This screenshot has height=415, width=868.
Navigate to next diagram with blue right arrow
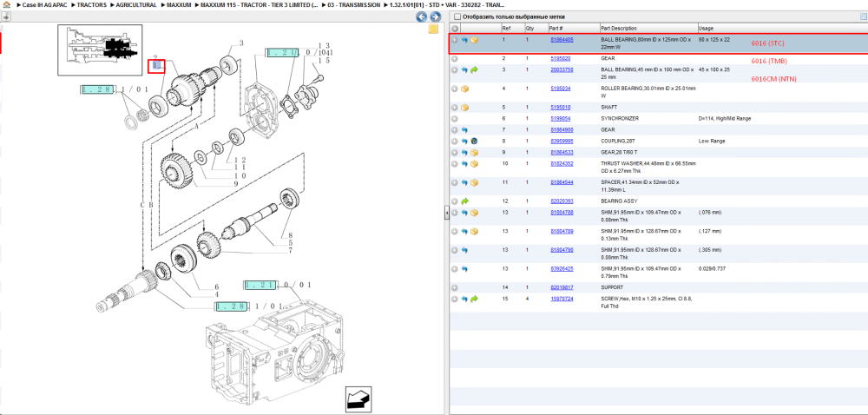436,17
